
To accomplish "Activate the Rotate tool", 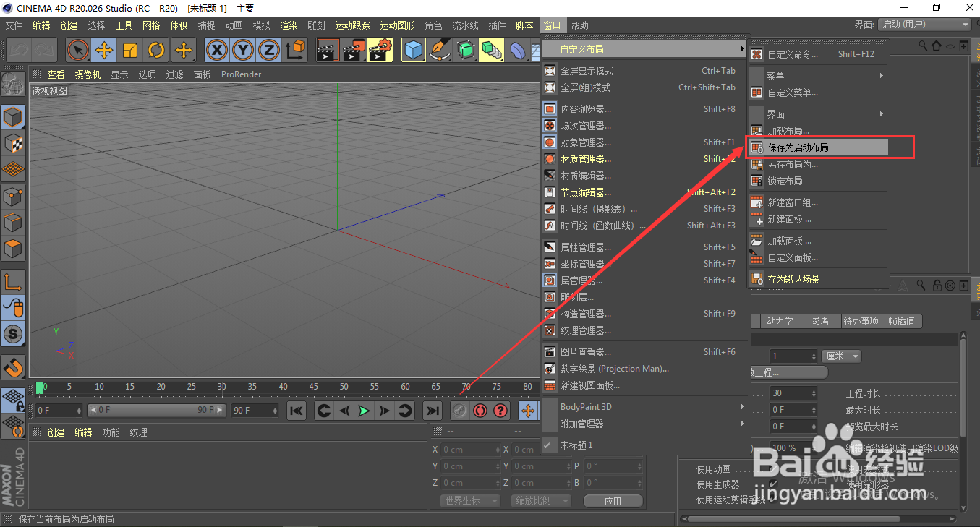I will 156,50.
